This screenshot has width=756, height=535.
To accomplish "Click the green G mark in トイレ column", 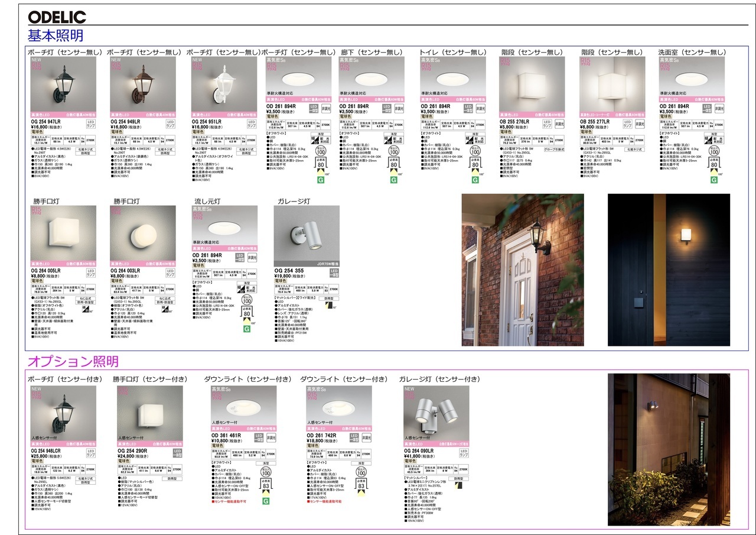I will tap(474, 180).
